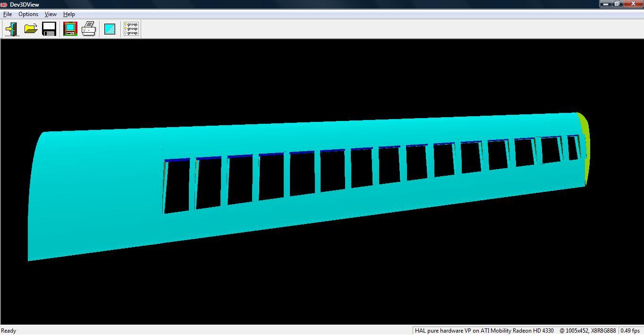644x335 pixels.
Task: Click the exit door icon in toolbar
Action: coord(12,29)
